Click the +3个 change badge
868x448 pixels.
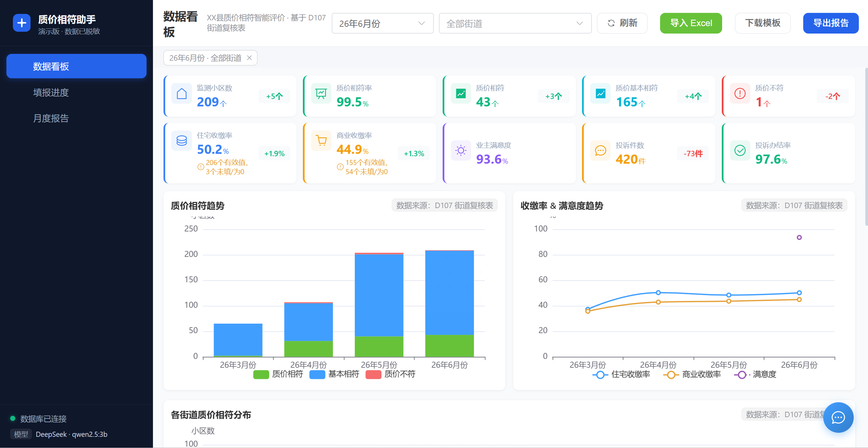[x=554, y=96]
